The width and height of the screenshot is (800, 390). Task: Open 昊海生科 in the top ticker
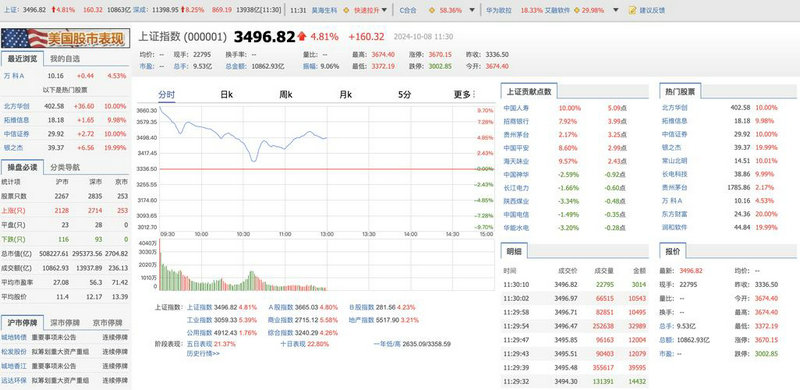(x=324, y=10)
